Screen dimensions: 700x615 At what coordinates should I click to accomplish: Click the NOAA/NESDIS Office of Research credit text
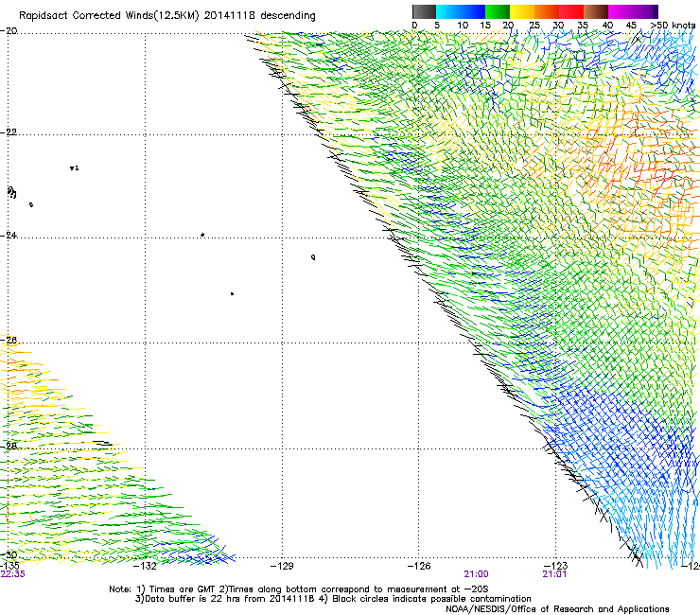coord(557,609)
